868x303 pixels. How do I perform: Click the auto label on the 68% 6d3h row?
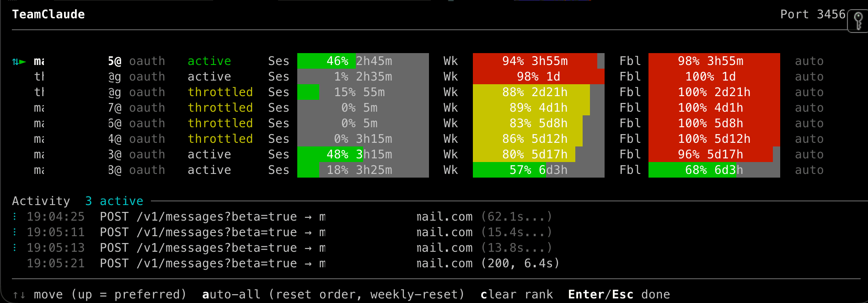(809, 170)
